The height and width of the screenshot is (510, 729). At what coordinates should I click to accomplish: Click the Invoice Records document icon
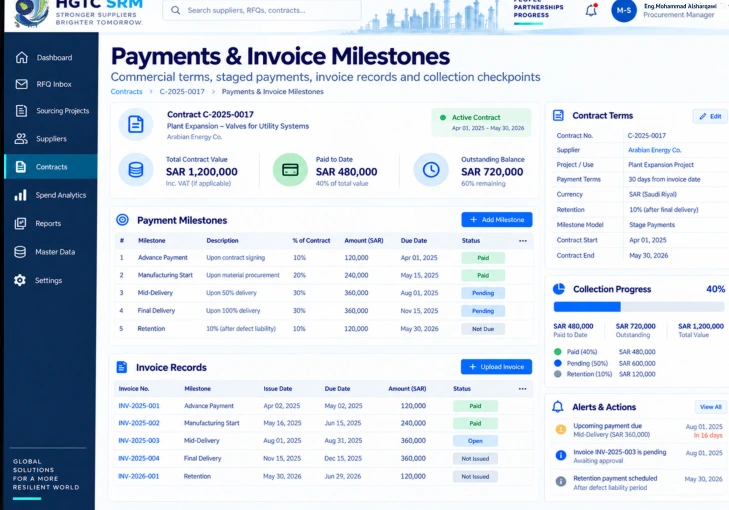point(122,367)
